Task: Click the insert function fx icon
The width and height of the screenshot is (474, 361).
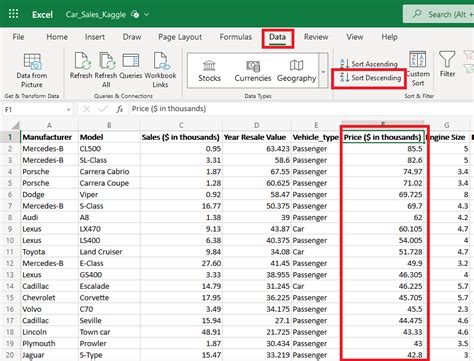Action: [120, 109]
